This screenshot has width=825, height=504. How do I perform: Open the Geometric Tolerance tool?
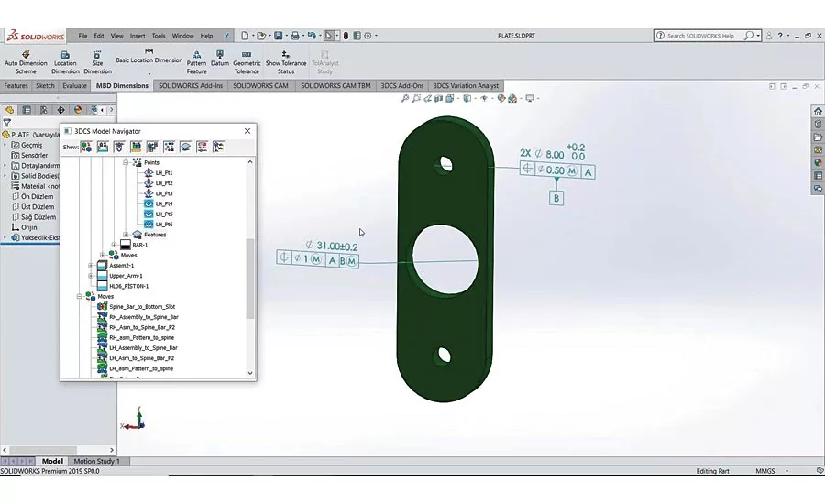pos(247,62)
